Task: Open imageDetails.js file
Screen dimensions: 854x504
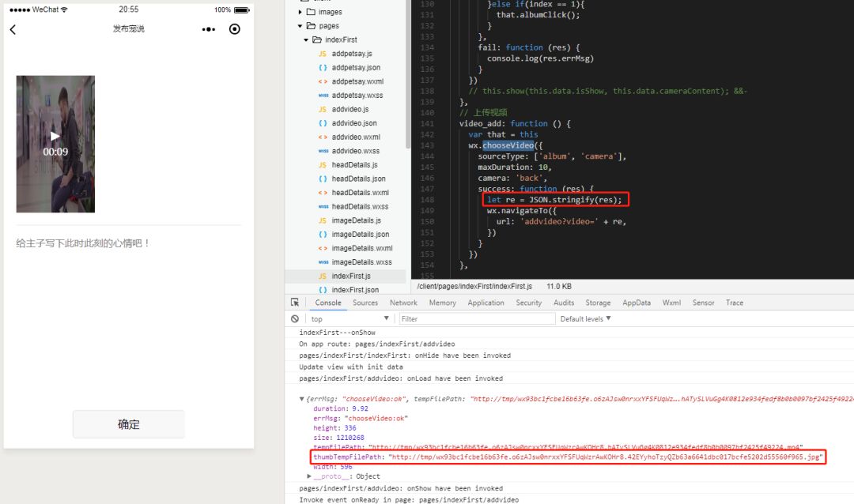Action: point(356,220)
